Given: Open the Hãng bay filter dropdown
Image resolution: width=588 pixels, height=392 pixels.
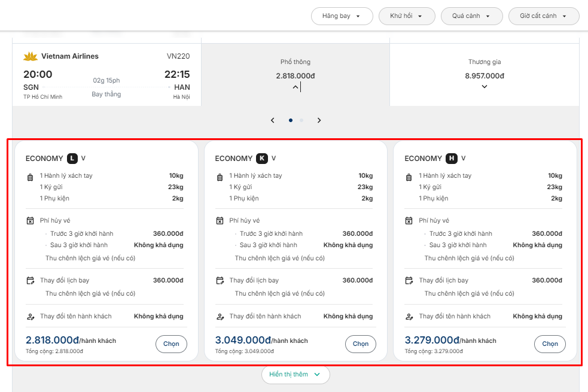Looking at the screenshot, I should click(342, 16).
